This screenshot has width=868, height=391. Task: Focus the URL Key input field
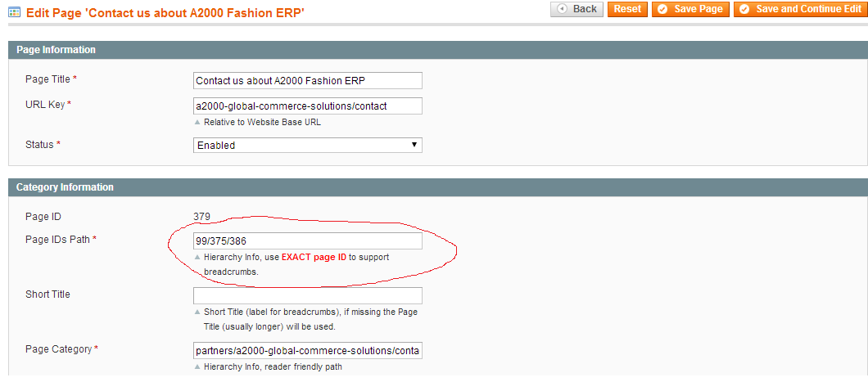pos(308,106)
